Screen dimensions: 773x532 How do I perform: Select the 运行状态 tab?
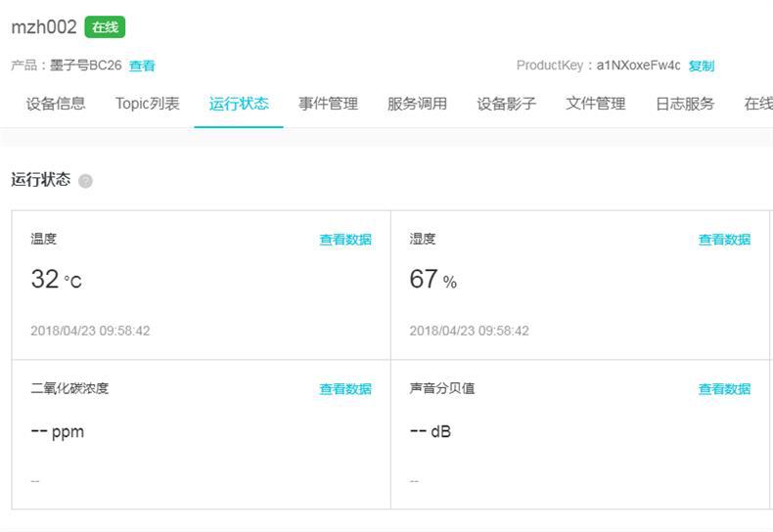(x=239, y=104)
